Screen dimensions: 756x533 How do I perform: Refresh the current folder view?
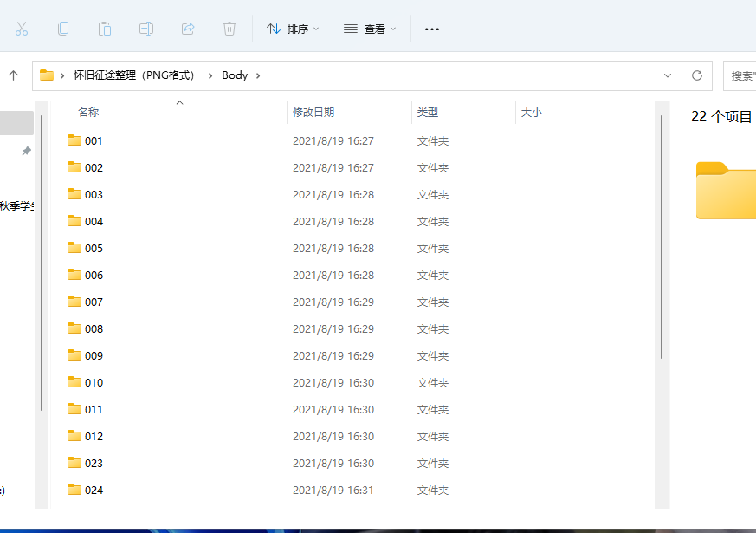(696, 75)
